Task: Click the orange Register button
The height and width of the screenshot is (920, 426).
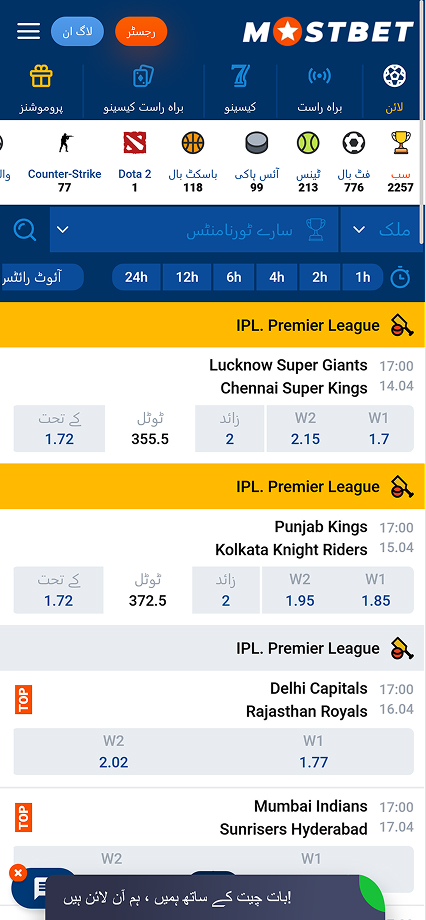Action: tap(141, 32)
